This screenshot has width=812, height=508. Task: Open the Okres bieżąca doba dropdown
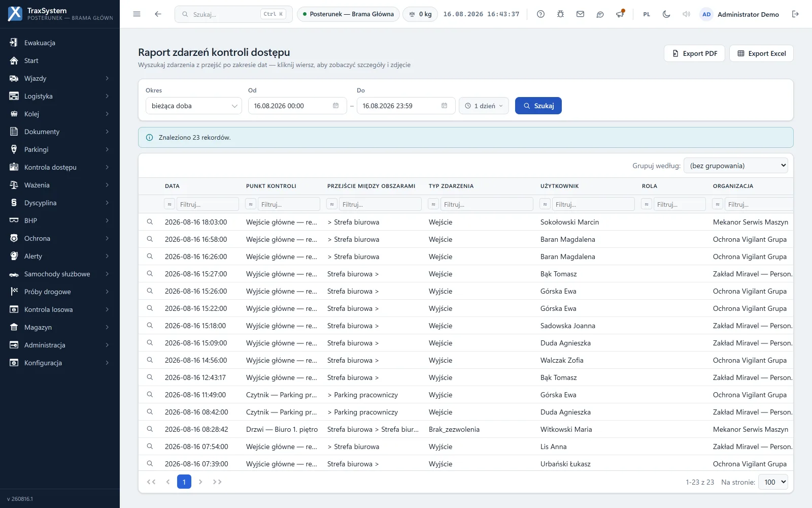(x=194, y=106)
